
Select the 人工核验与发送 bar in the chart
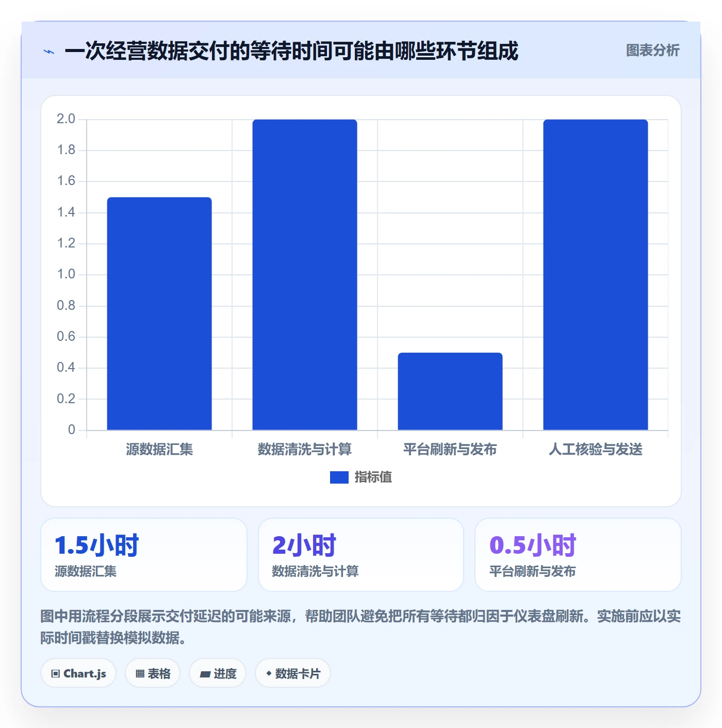pos(596,275)
